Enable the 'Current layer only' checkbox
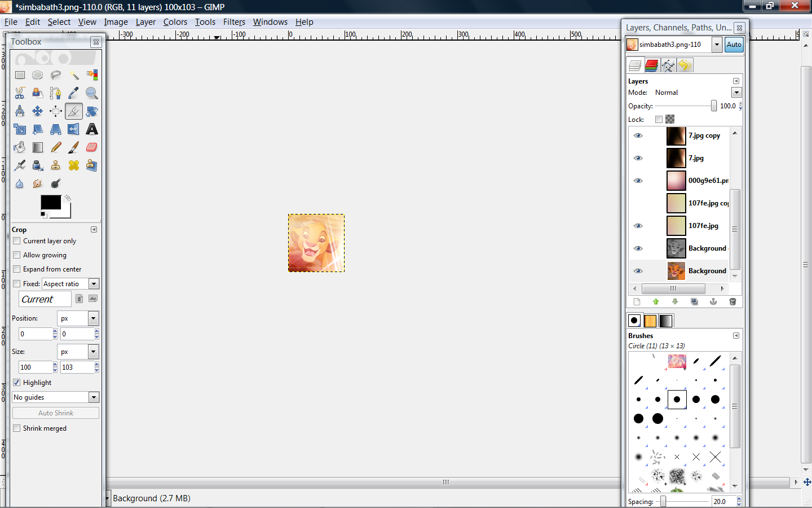The image size is (812, 508). pyautogui.click(x=17, y=241)
